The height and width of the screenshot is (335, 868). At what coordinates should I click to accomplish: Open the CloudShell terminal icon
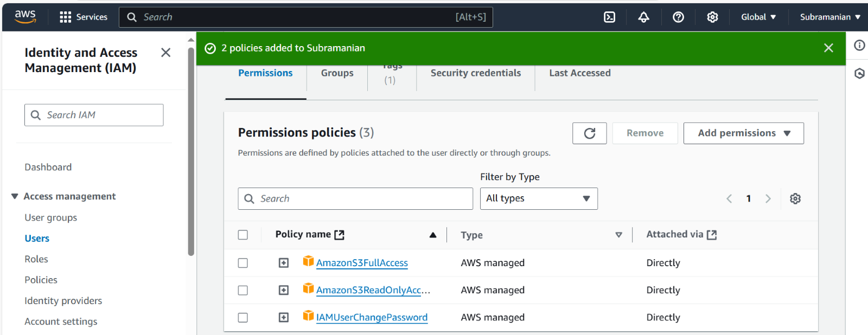(609, 17)
